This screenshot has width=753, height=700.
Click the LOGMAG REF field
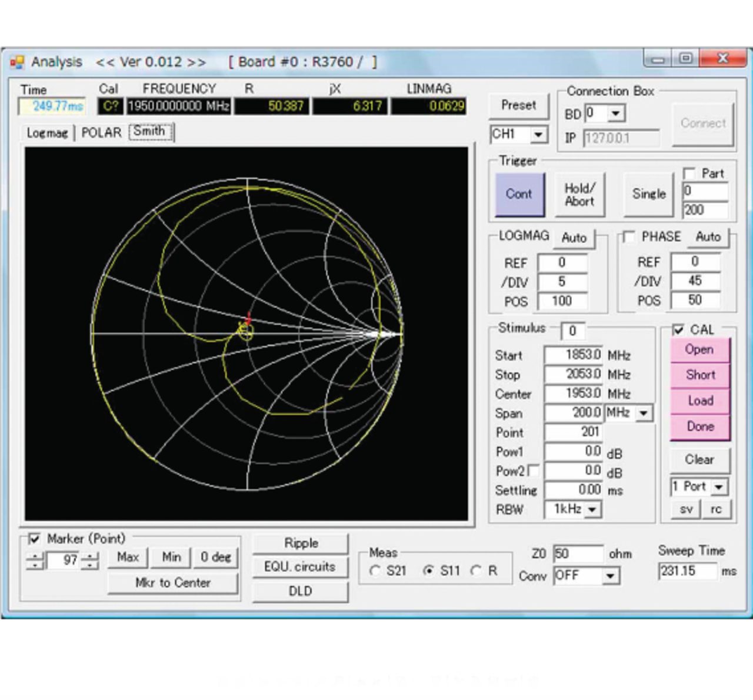point(562,262)
